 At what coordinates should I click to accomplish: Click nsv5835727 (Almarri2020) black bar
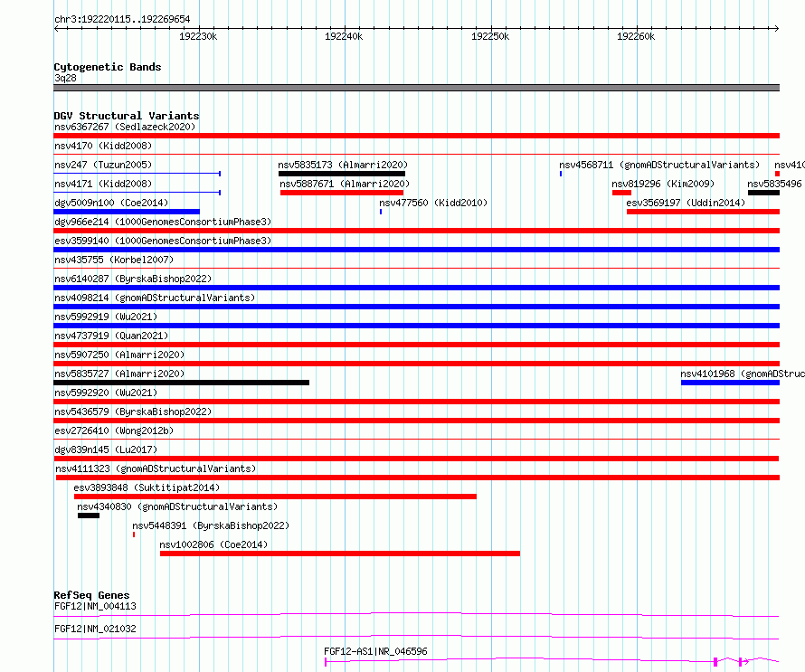pos(181,383)
